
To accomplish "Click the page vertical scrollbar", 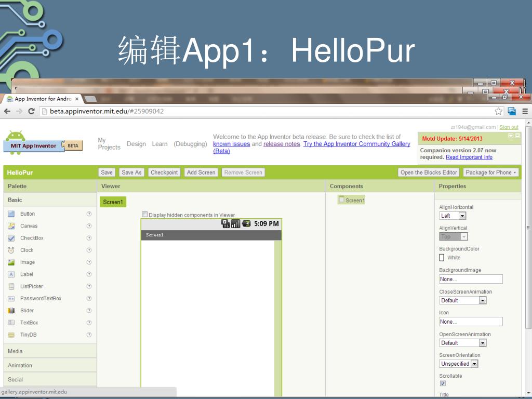I will tap(528, 228).
